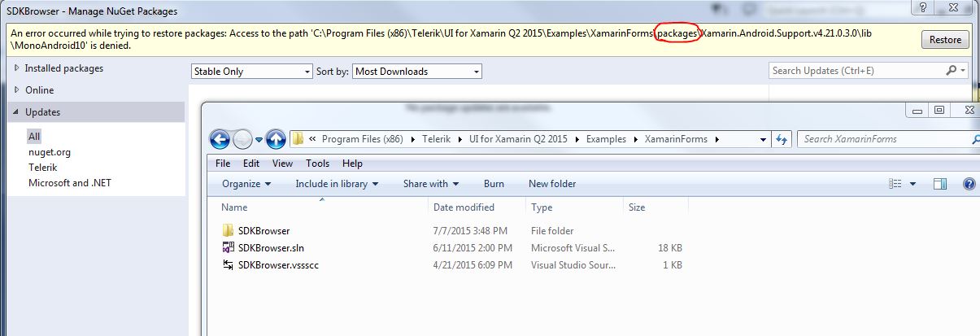
Task: Open the address bar history dropdown
Action: pos(764,140)
